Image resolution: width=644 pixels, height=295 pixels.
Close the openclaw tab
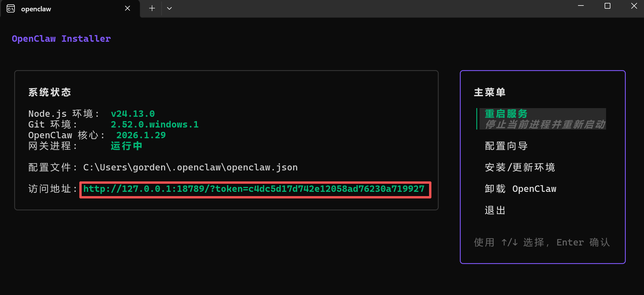127,8
